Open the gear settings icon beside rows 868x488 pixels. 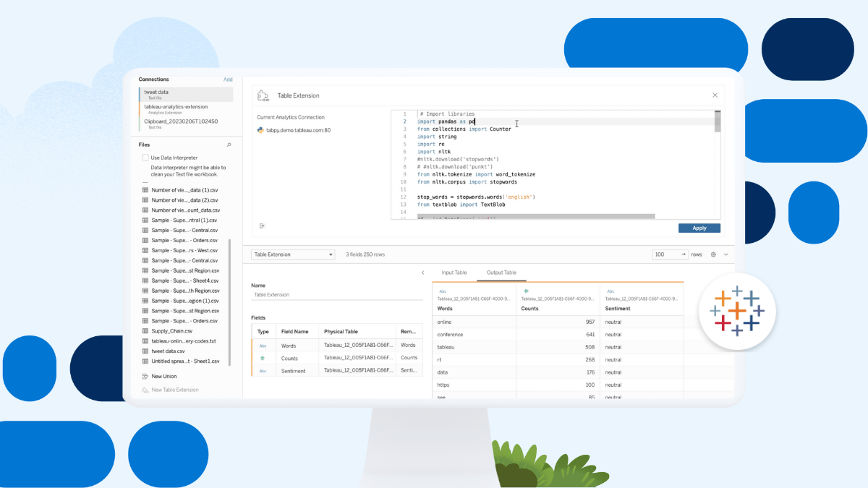[713, 254]
